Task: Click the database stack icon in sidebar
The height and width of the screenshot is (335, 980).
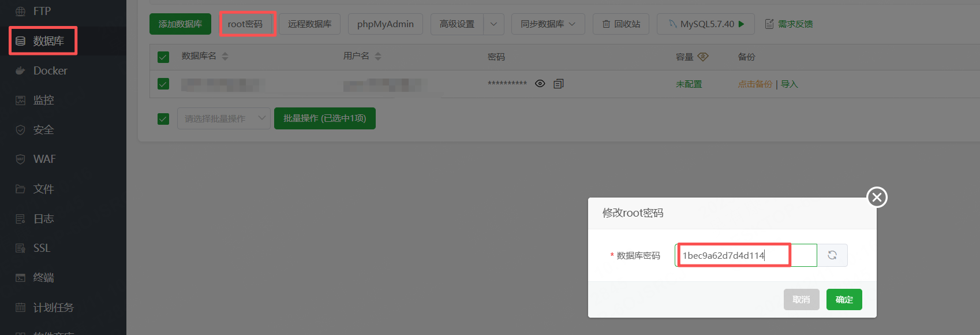Action: (20, 41)
